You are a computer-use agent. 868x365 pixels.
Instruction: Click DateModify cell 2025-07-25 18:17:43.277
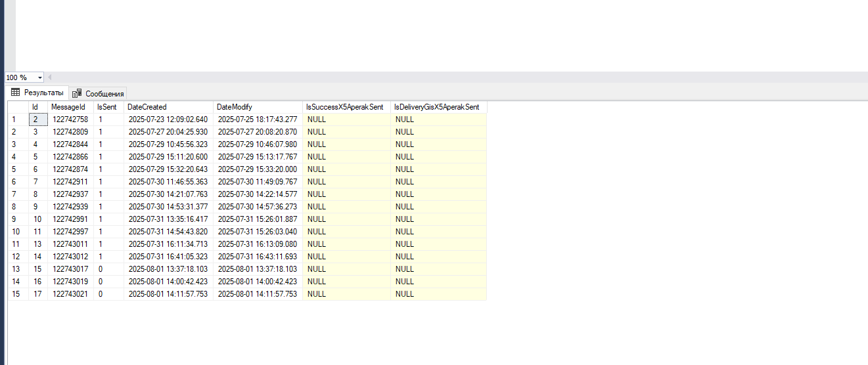(258, 119)
